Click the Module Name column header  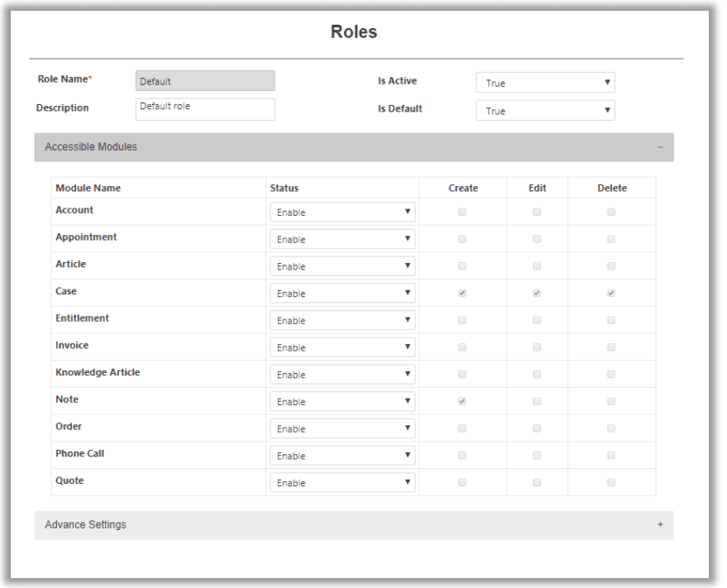88,188
